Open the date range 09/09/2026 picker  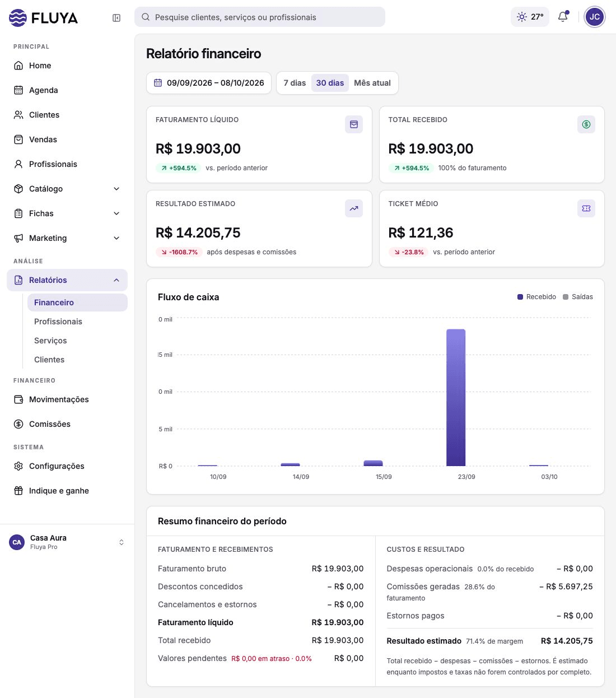(209, 83)
